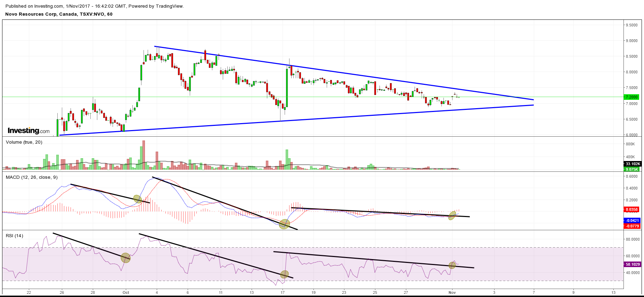Select the lower blue ascending triangle trendline
The width and height of the screenshot is (644, 297).
pyautogui.click(x=296, y=120)
